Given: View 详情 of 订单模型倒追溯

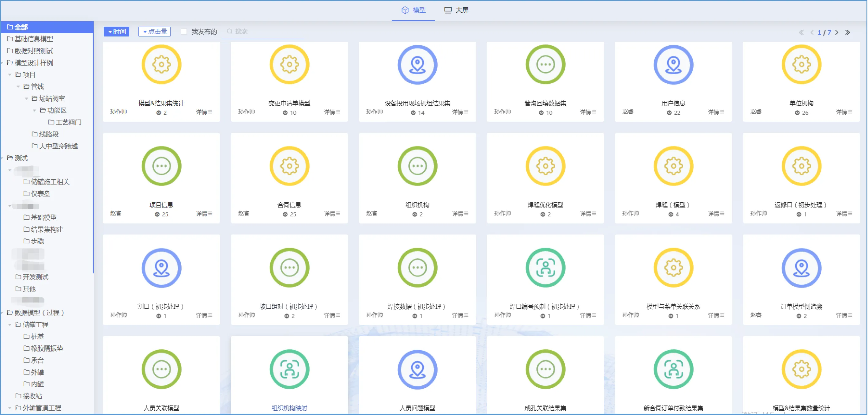Looking at the screenshot, I should (844, 316).
